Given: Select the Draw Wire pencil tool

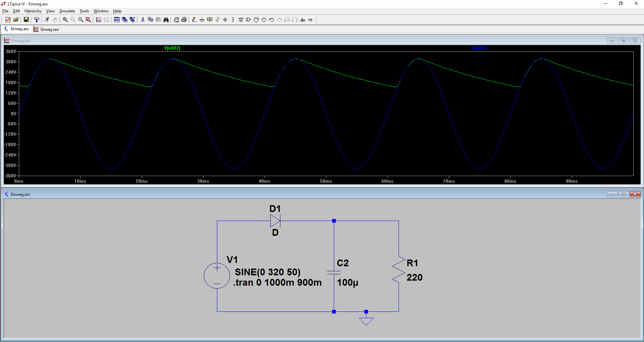Looking at the screenshot, I should pyautogui.click(x=194, y=20).
